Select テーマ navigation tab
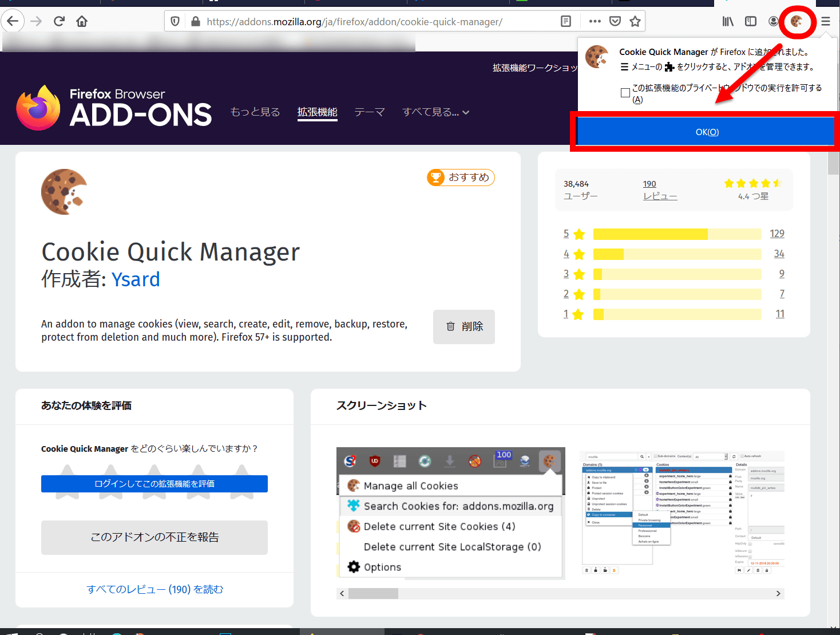 tap(370, 112)
